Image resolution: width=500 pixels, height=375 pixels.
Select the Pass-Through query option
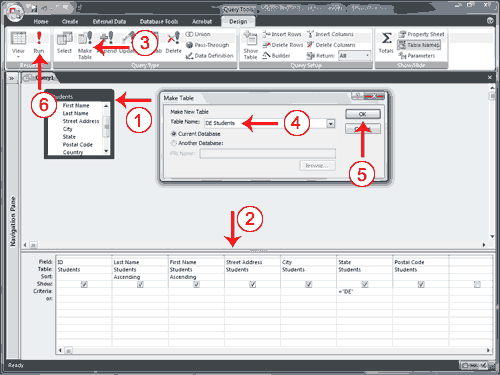(208, 45)
